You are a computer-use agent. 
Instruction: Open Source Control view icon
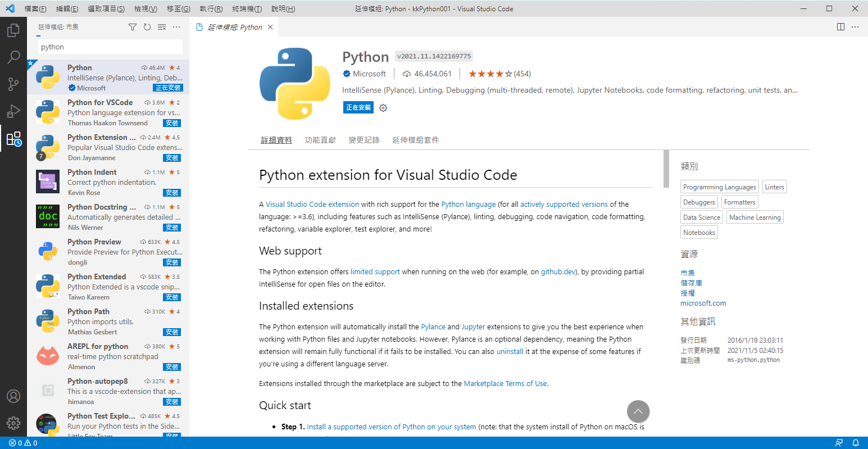coord(13,84)
